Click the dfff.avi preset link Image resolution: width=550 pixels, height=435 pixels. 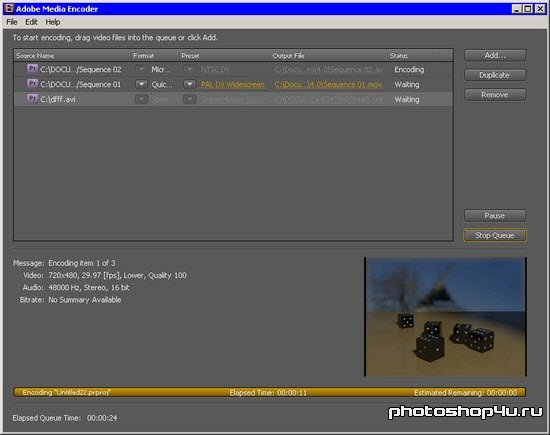(x=228, y=100)
